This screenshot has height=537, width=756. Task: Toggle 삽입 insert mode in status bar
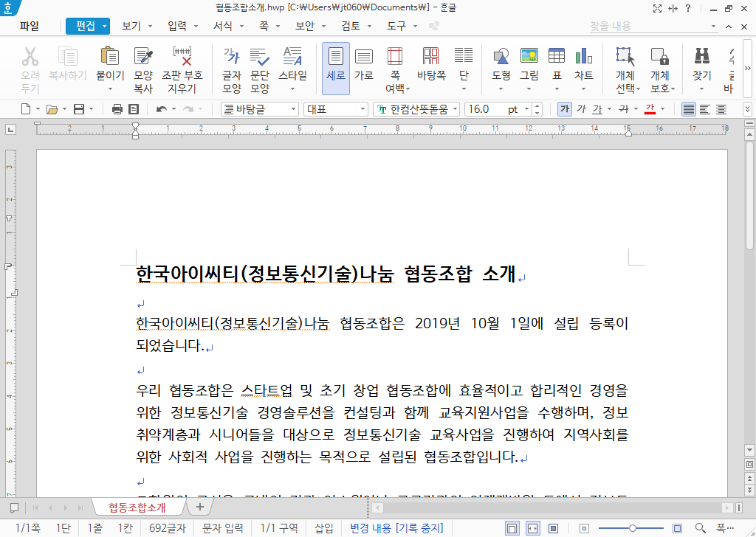(324, 528)
